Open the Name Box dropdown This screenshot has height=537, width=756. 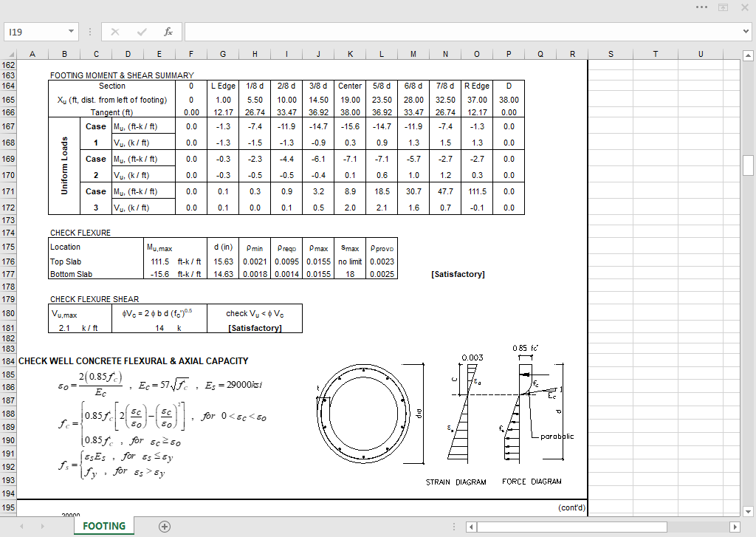click(x=71, y=32)
